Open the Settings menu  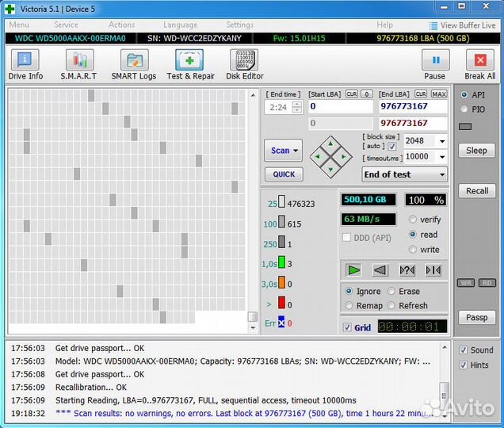coord(240,25)
